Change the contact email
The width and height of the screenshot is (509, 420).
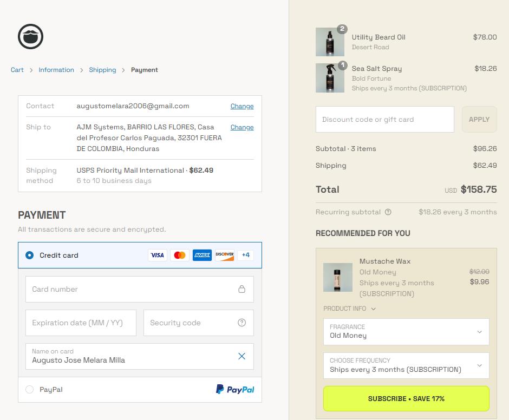point(242,106)
